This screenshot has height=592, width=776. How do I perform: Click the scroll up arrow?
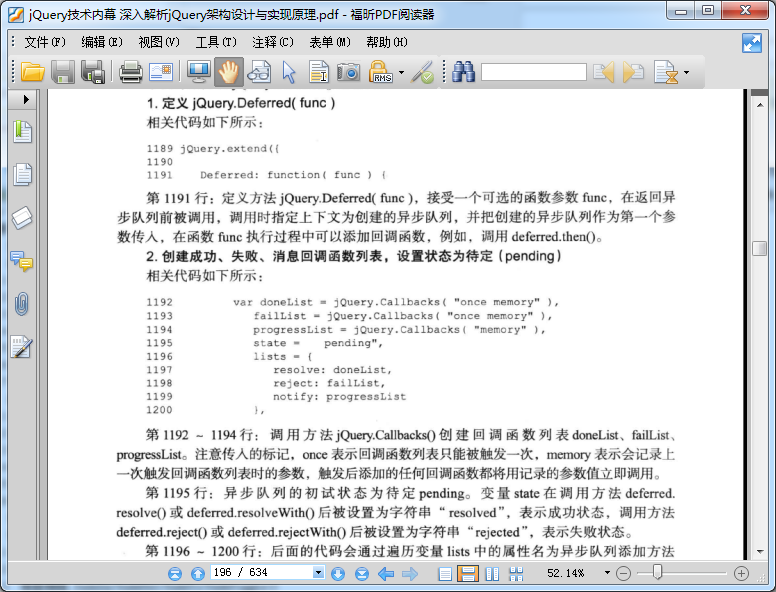[760, 105]
